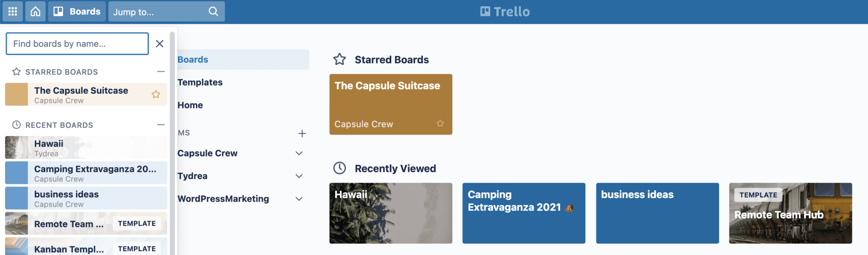Select Home in the sidebar
Viewport: 868px width, 255px height.
tap(190, 105)
